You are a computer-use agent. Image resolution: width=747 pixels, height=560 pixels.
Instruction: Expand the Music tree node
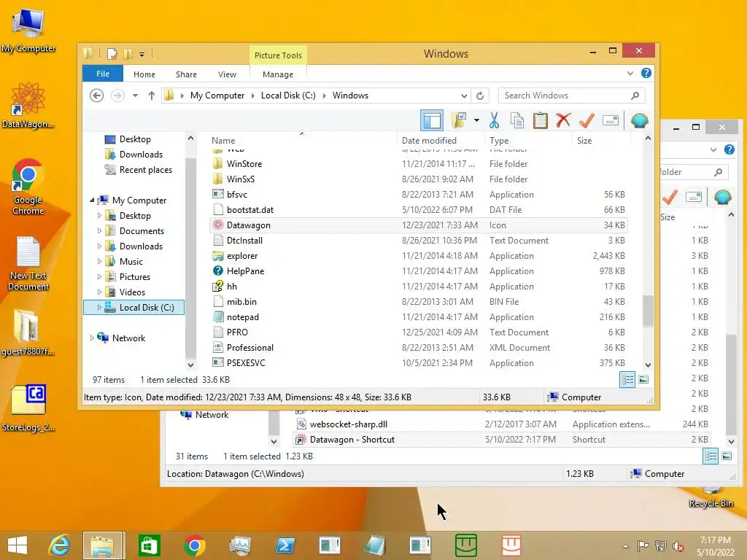click(99, 262)
